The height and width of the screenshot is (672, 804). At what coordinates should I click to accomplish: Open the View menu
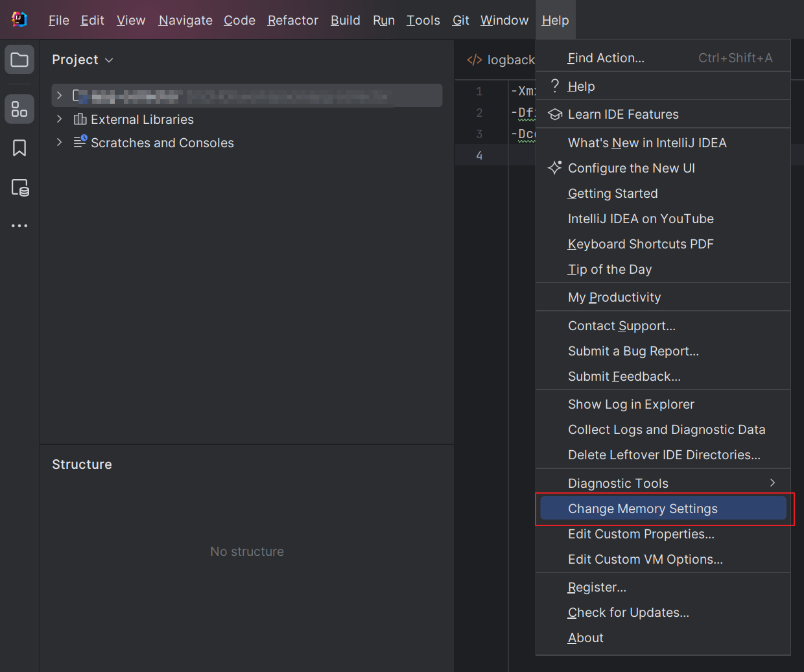tap(131, 20)
